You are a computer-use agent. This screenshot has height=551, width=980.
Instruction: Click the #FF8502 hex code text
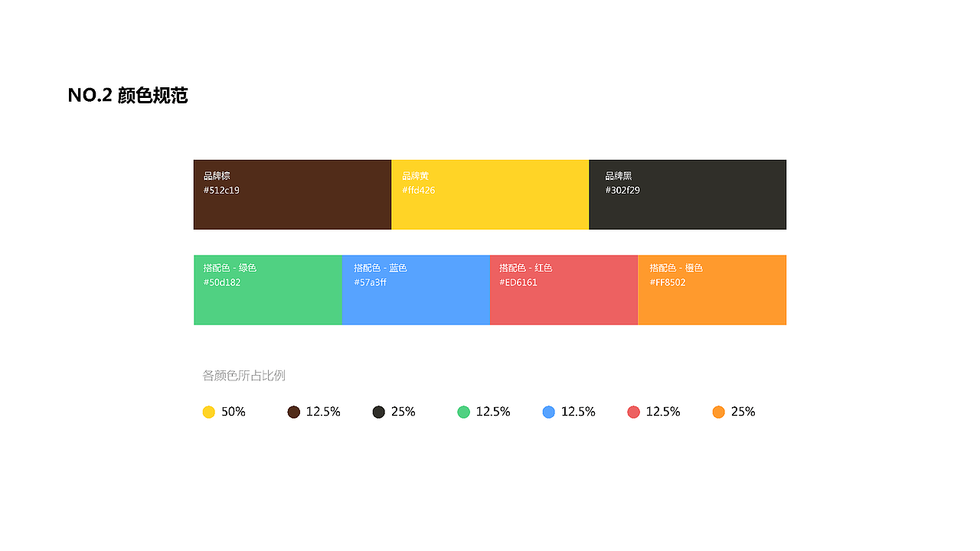[668, 282]
